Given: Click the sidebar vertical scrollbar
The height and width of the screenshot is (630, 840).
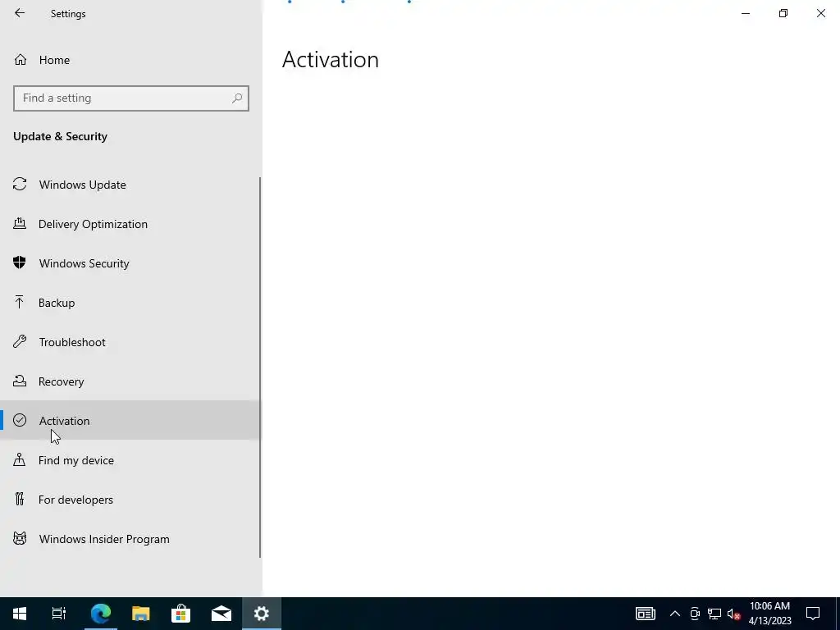Looking at the screenshot, I should point(260,367).
